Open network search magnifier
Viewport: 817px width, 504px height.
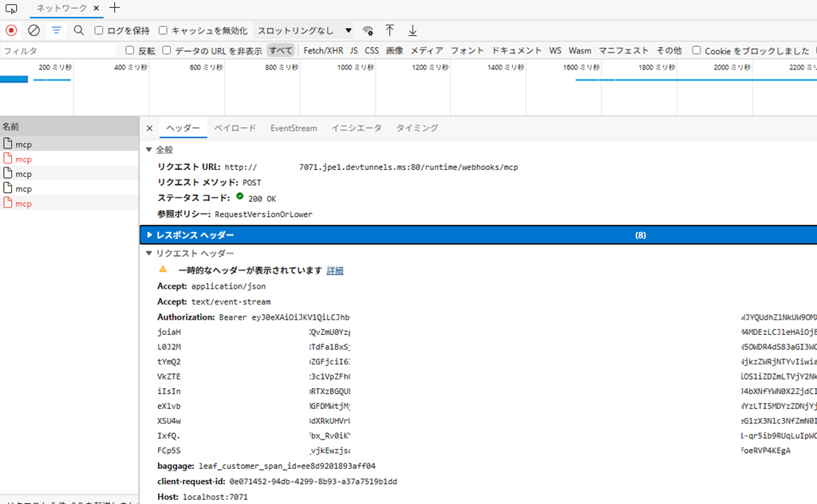click(79, 31)
